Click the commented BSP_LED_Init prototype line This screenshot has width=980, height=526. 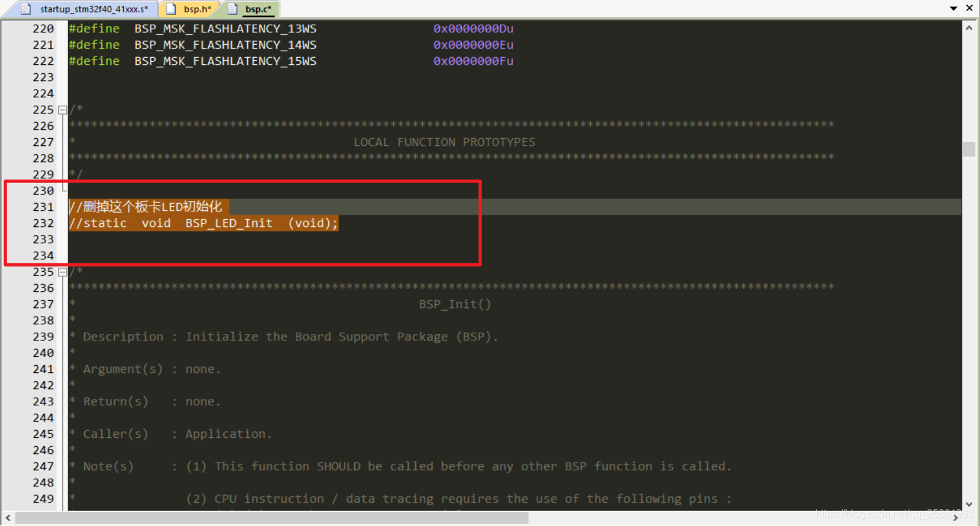[204, 223]
